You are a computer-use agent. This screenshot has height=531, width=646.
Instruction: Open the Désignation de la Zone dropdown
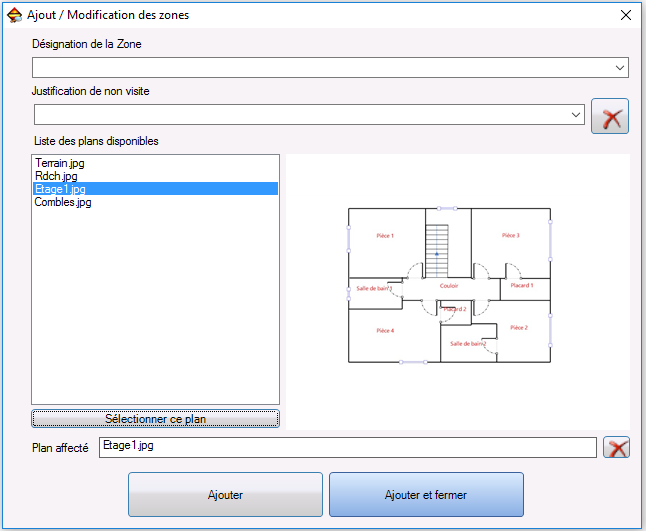tap(620, 68)
